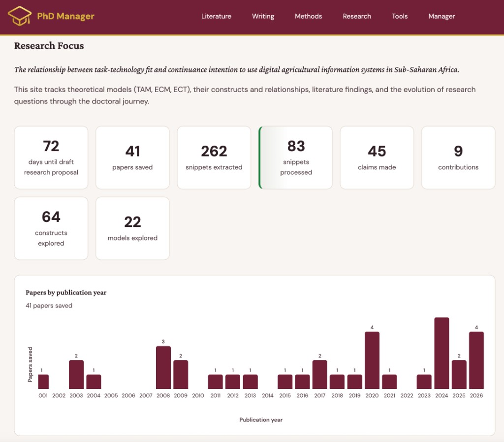The image size is (504, 442).
Task: Open the 41 papers saved card
Action: click(132, 158)
